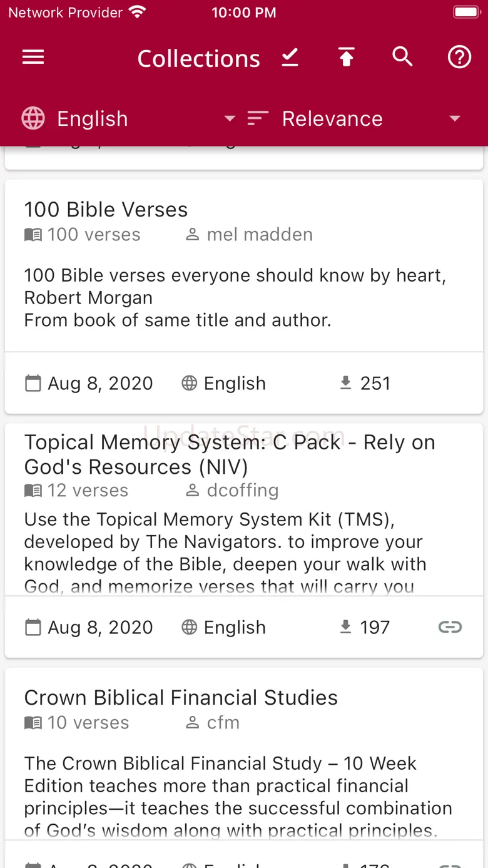Tap author cfm
This screenshot has width=488, height=868.
223,723
